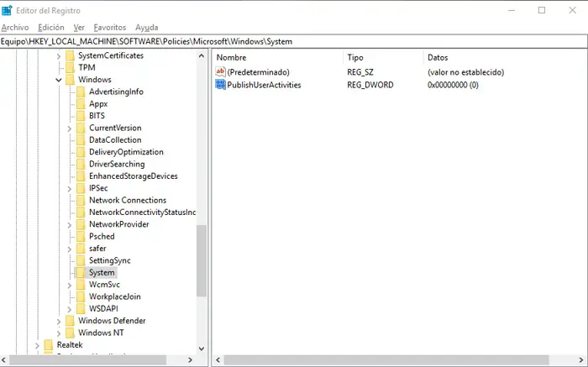Expand the Realtek key
The width and height of the screenshot is (588, 367).
point(37,345)
